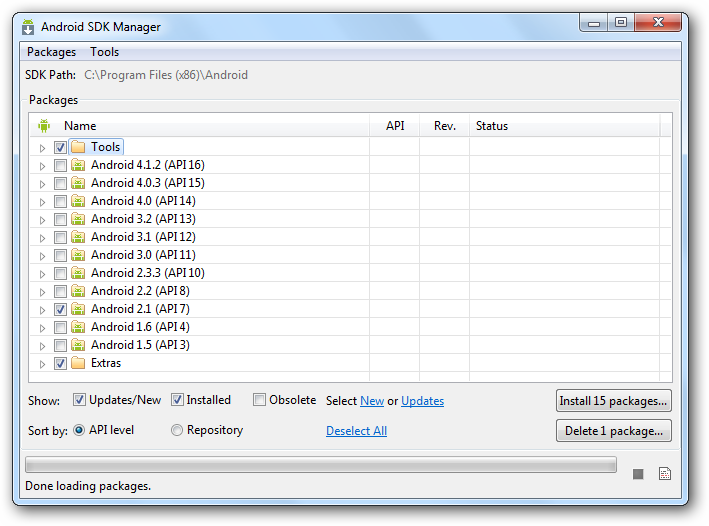Select the Android 1.6 (API 4) row label
Screen dimensions: 709x526
tap(140, 327)
